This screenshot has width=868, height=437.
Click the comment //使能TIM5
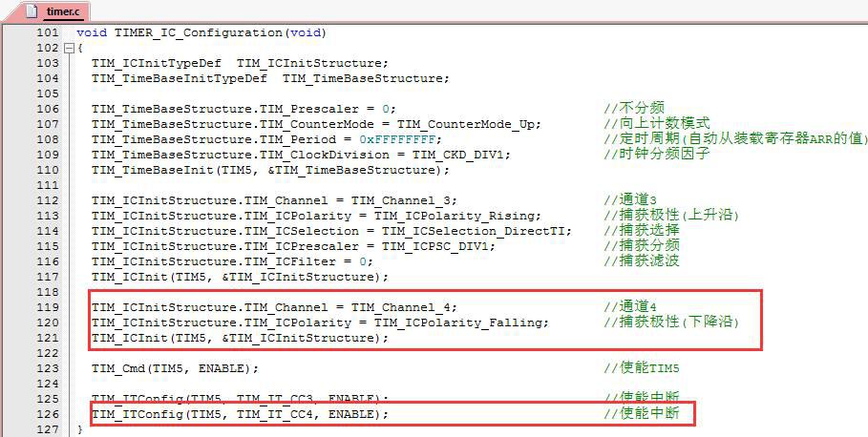[641, 367]
